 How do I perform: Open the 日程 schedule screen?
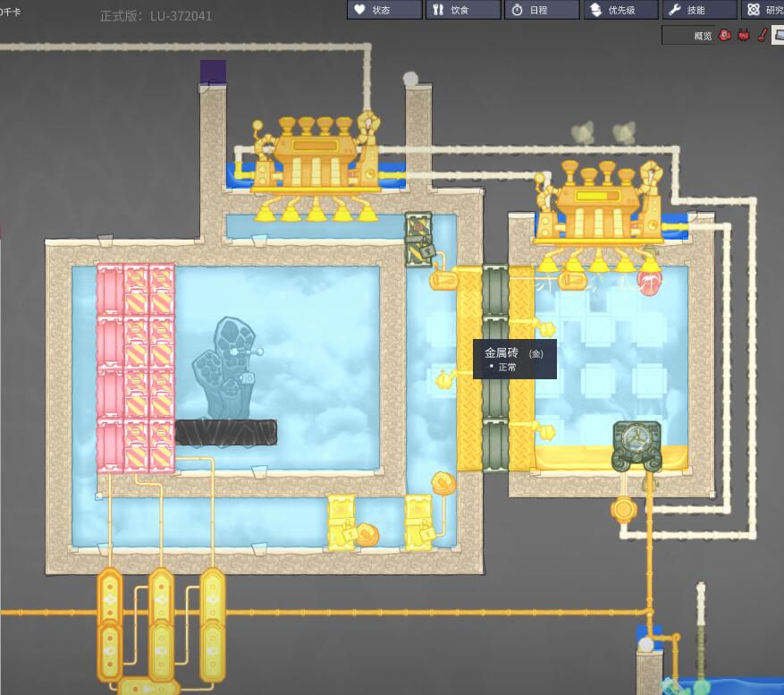(x=542, y=10)
